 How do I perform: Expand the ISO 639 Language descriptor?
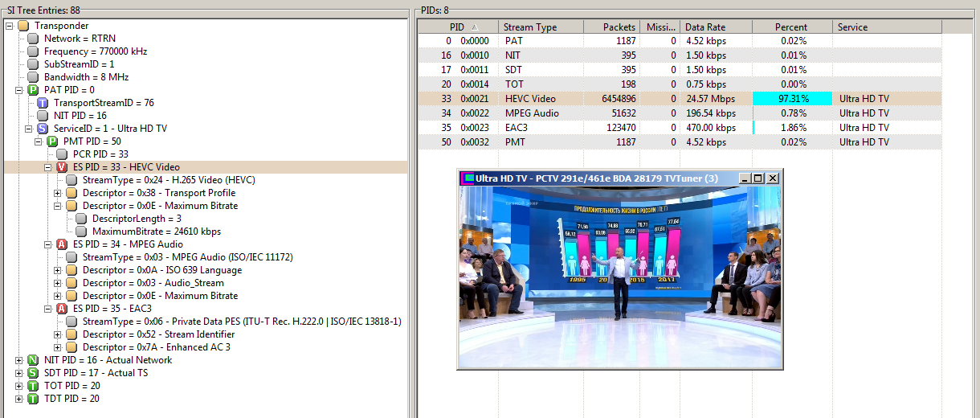click(58, 270)
